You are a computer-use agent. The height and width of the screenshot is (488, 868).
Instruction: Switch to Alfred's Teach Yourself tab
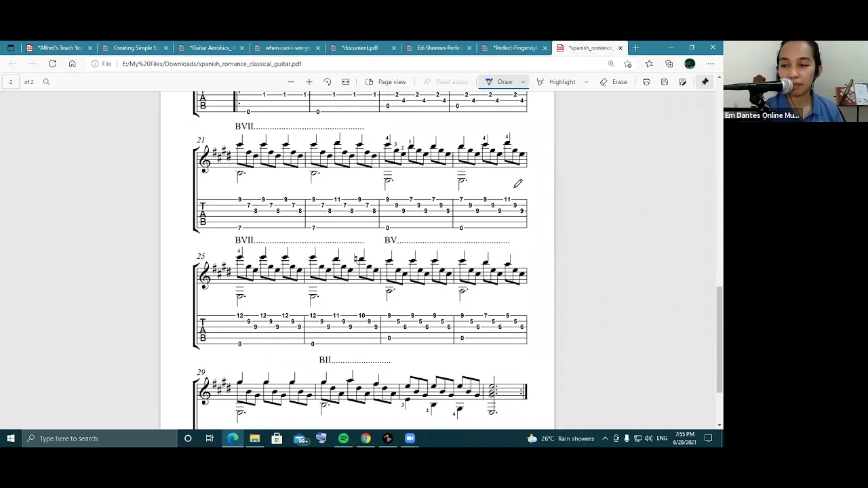(x=60, y=48)
